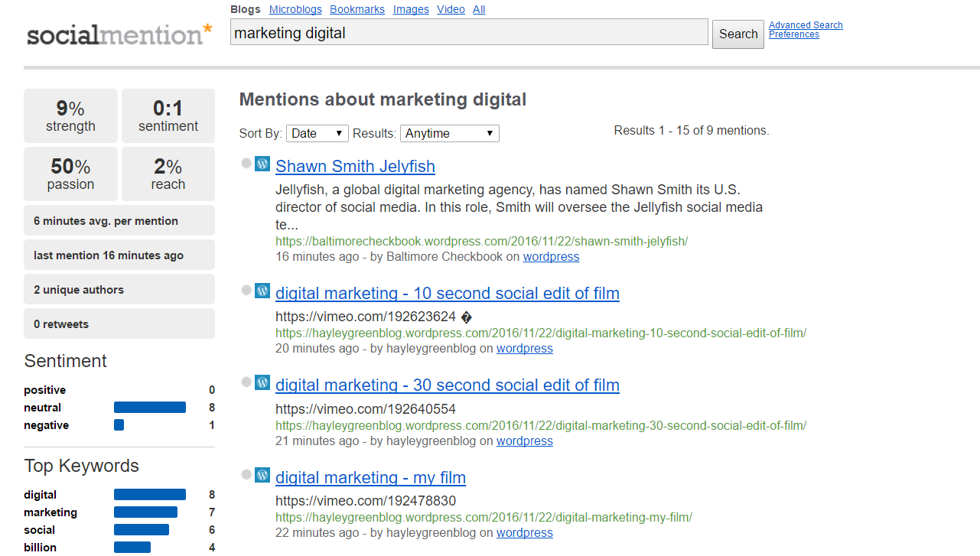Image resolution: width=980 pixels, height=556 pixels.
Task: Click the 2 unique authors box
Action: click(x=119, y=289)
